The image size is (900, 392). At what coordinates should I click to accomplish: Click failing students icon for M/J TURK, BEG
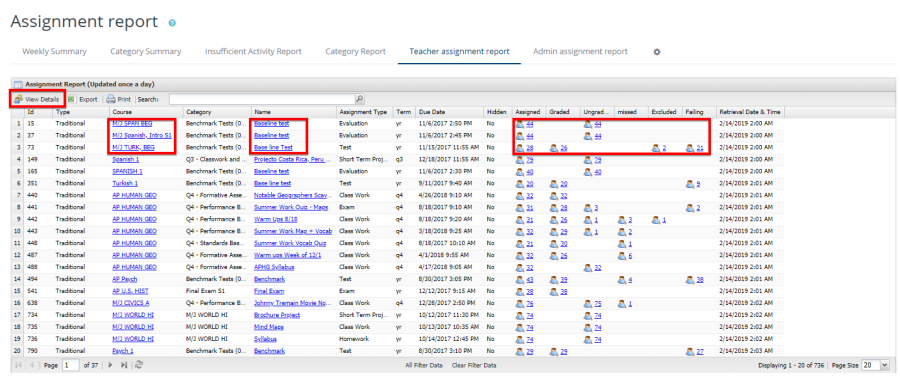point(690,148)
